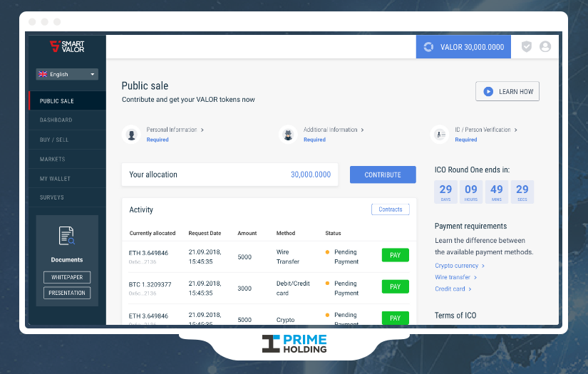
Task: Open the Whitepaper document
Action: pos(67,277)
